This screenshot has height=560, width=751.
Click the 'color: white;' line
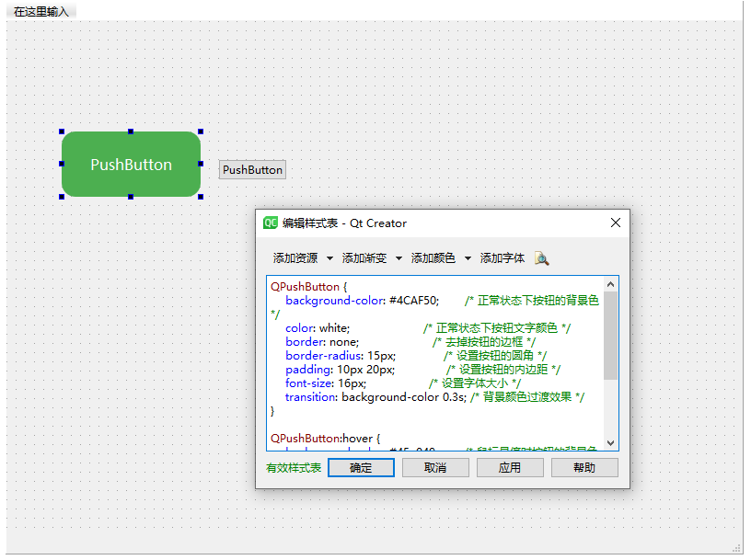click(x=318, y=328)
